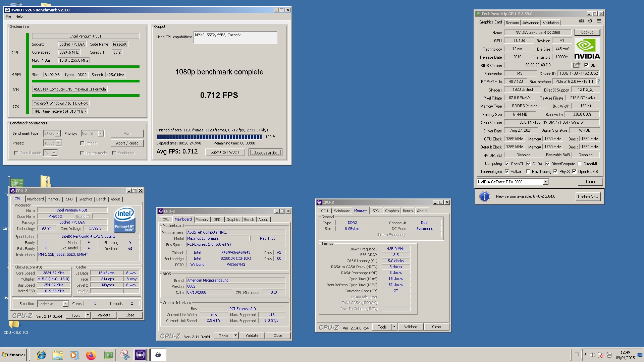Expand Tools dropdown arrow in CPU-Z Mainboard window
Image resolution: width=644 pixels, height=362 pixels.
tap(235, 336)
